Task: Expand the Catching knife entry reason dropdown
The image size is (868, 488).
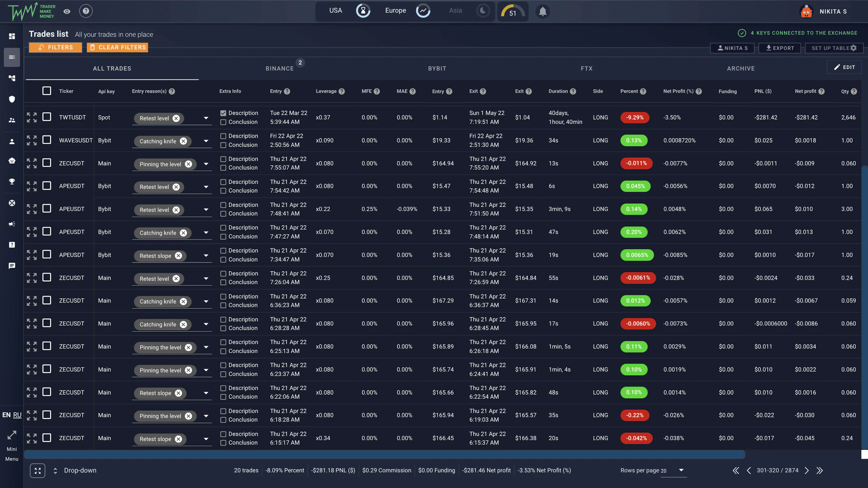Action: point(206,141)
